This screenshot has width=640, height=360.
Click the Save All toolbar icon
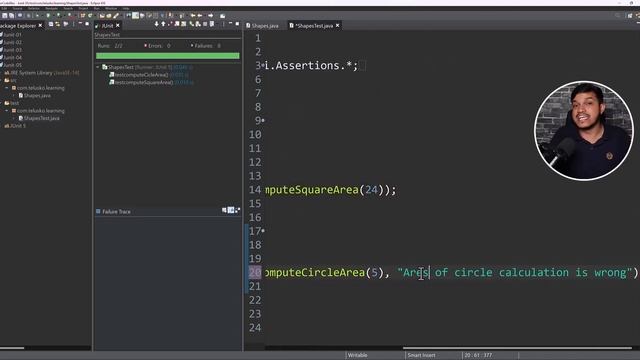(x=11, y=16)
